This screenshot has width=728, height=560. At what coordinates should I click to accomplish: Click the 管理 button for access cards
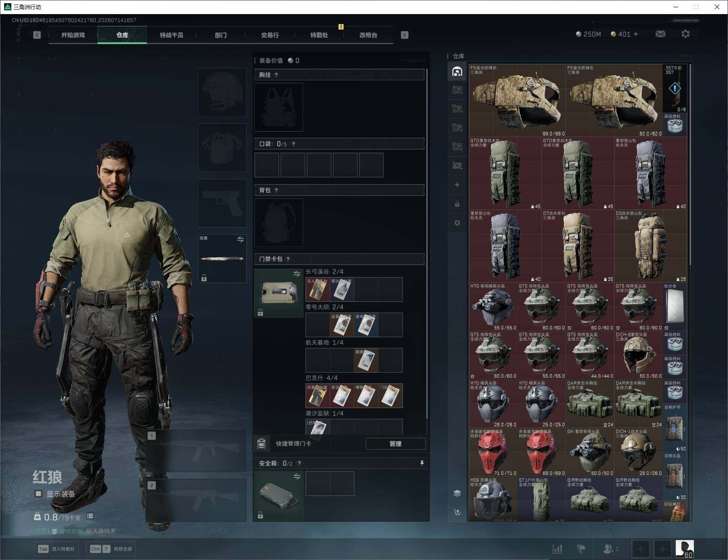(395, 444)
